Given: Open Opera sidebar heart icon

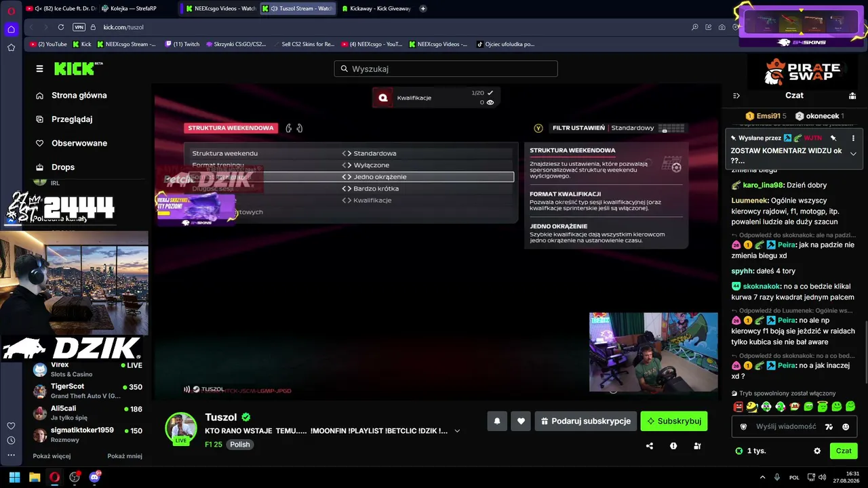Looking at the screenshot, I should [11, 426].
